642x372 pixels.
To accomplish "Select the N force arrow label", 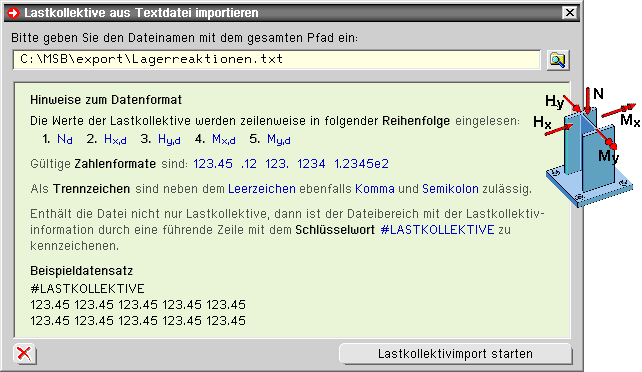I will (x=598, y=94).
